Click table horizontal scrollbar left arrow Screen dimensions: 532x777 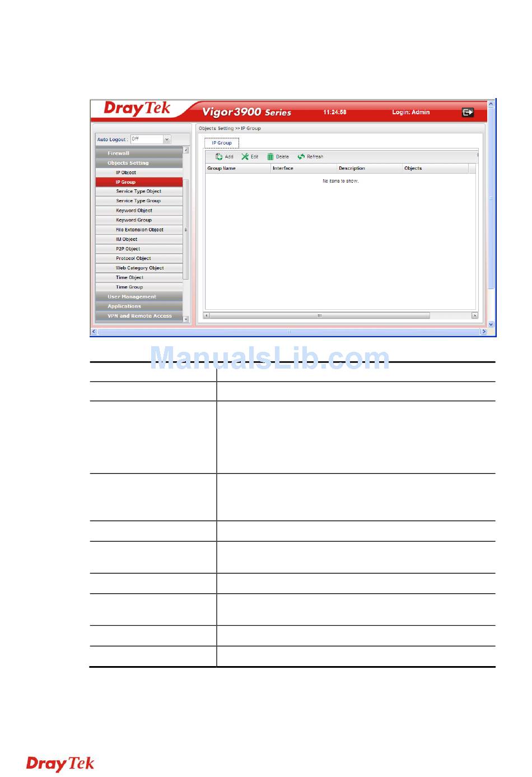point(206,315)
